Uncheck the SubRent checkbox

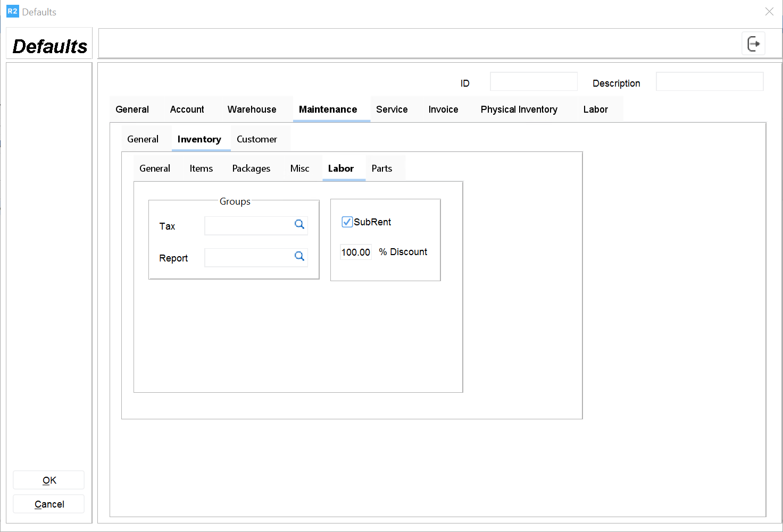347,222
